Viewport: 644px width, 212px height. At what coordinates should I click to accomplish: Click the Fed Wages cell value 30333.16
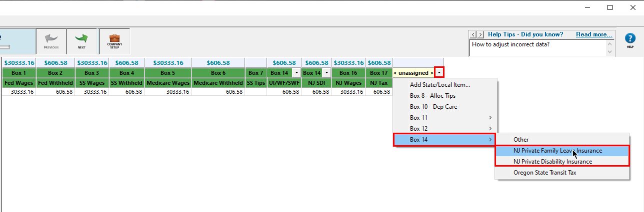20,92
